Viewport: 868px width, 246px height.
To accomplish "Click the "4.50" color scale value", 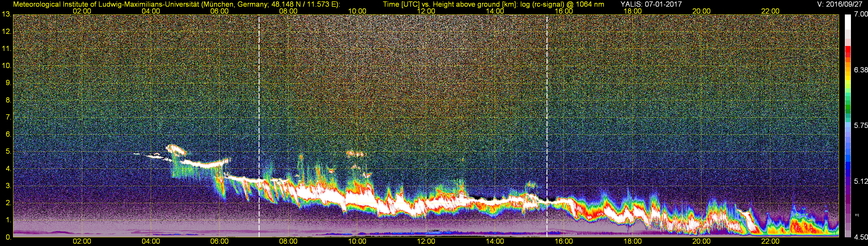I will [x=861, y=237].
